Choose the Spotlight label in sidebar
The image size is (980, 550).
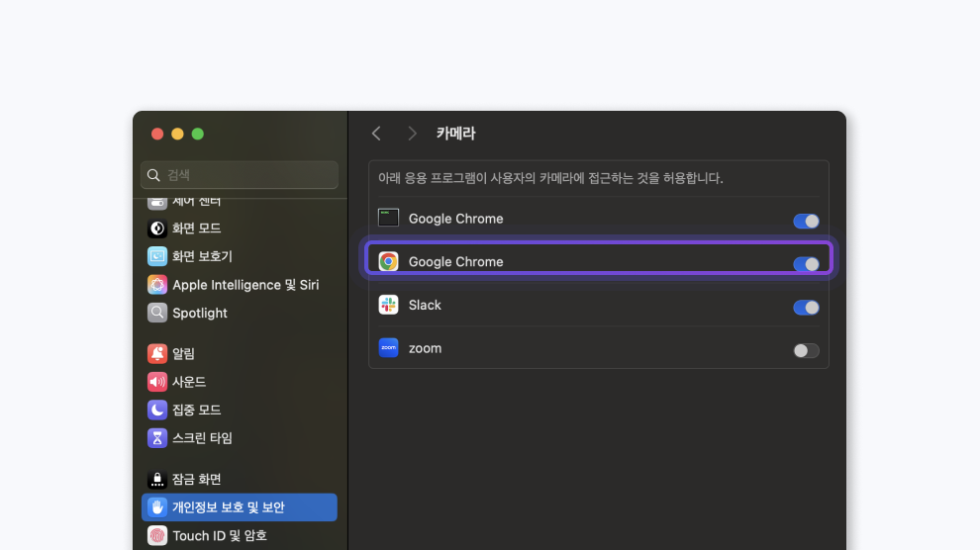200,313
